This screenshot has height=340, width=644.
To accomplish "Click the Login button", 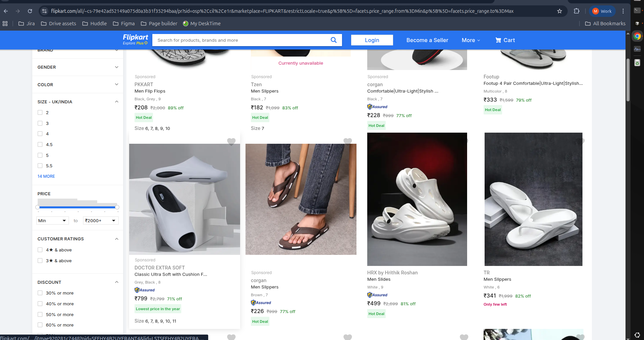I will [x=372, y=40].
